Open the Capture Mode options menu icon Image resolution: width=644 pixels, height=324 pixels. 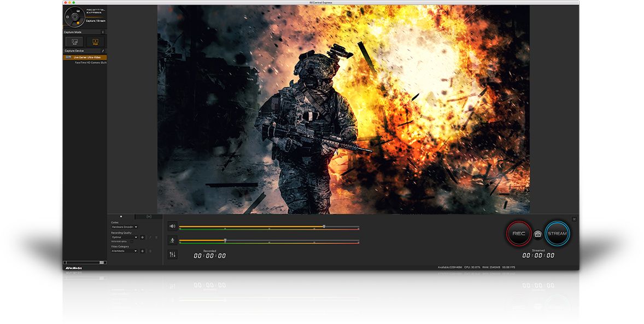click(103, 32)
